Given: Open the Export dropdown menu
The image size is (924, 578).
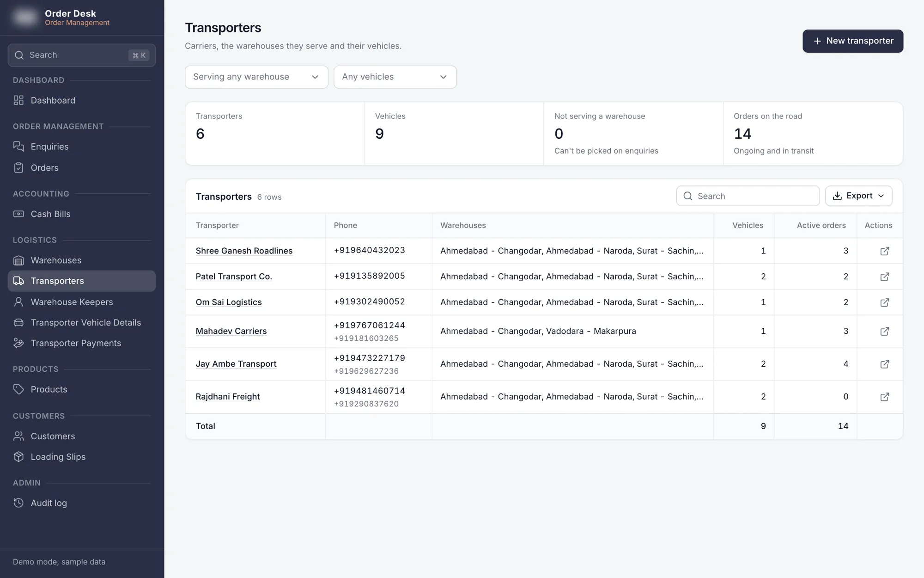Looking at the screenshot, I should (858, 196).
